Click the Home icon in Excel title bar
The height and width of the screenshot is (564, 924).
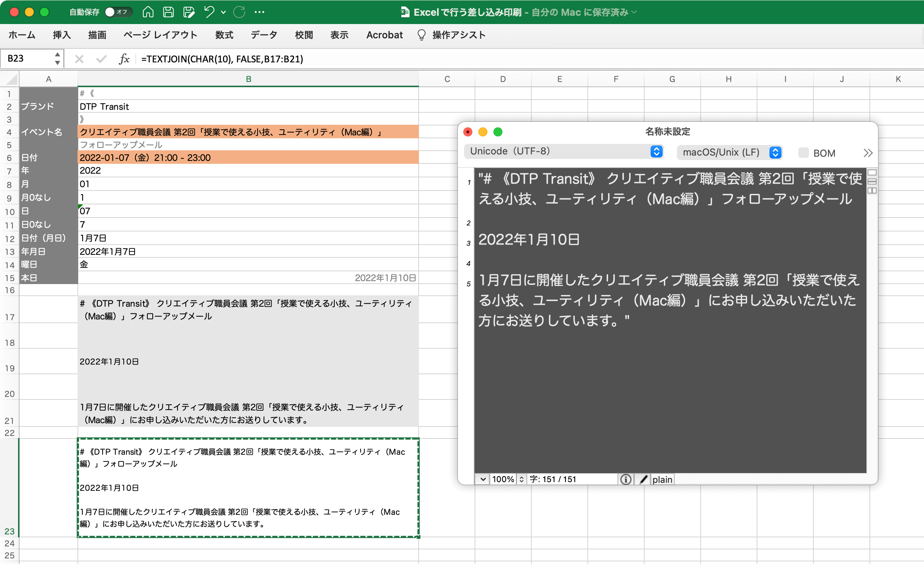[148, 12]
